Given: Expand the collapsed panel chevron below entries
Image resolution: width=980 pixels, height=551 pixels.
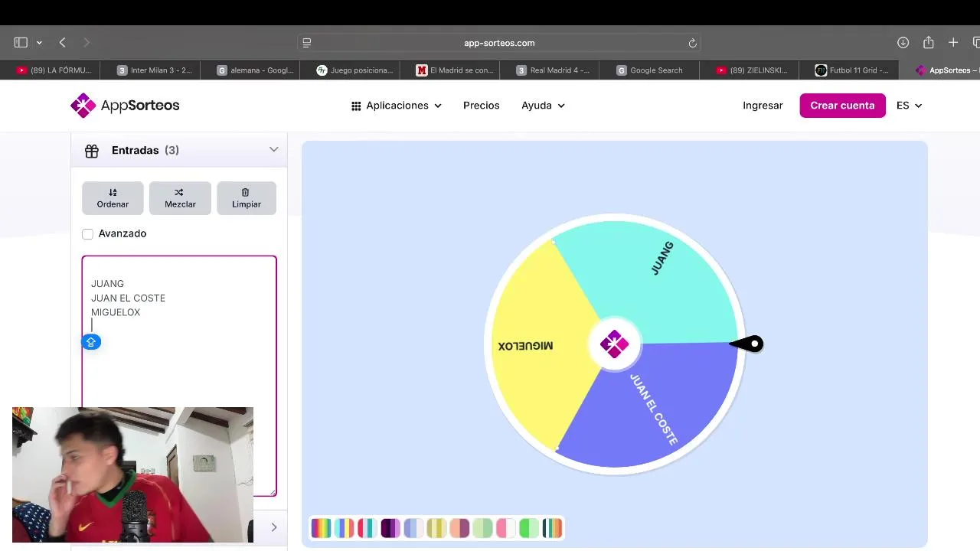Looking at the screenshot, I should [x=273, y=527].
